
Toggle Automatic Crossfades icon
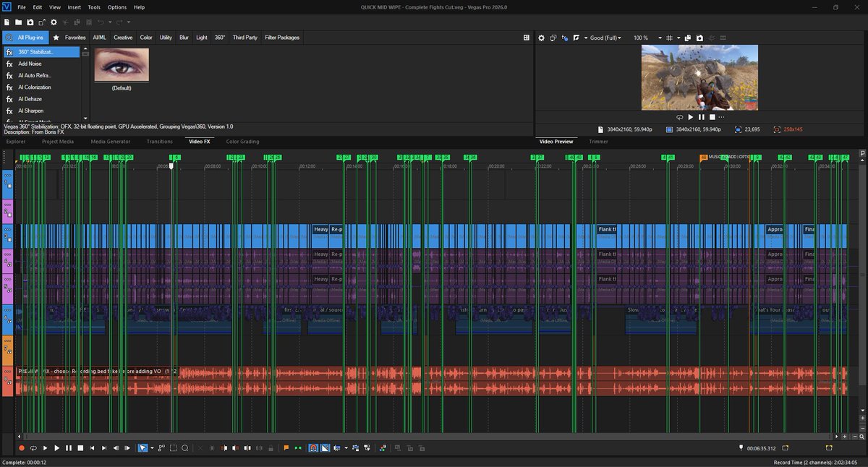(325, 448)
